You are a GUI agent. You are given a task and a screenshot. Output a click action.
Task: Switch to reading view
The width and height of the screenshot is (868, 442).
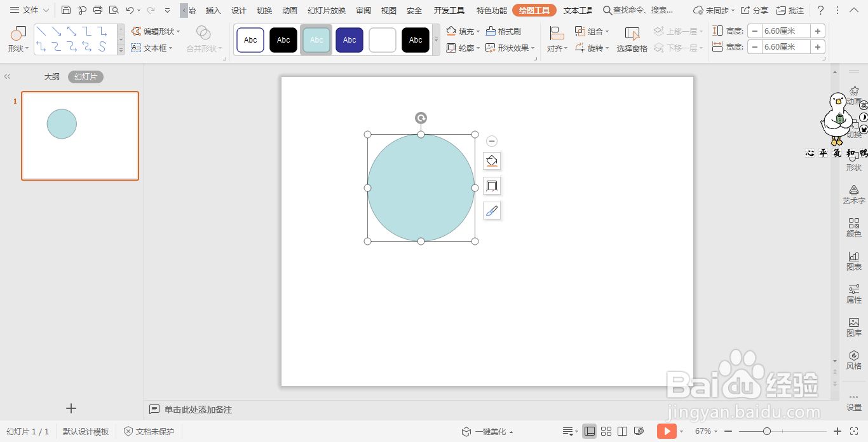click(623, 431)
